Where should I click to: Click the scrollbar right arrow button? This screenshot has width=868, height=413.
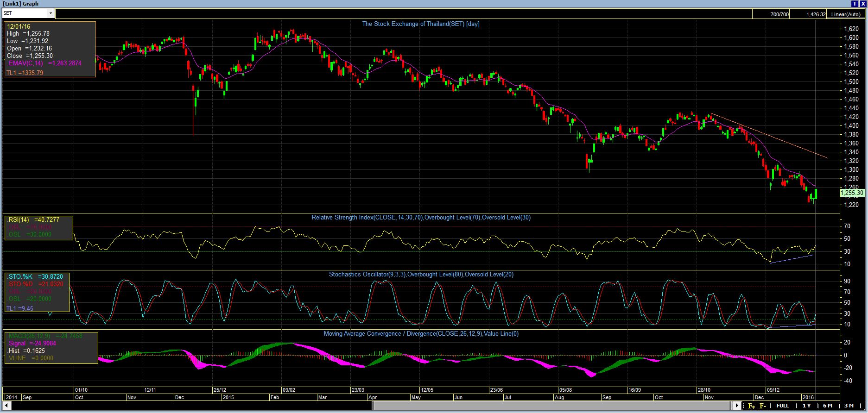[737, 406]
